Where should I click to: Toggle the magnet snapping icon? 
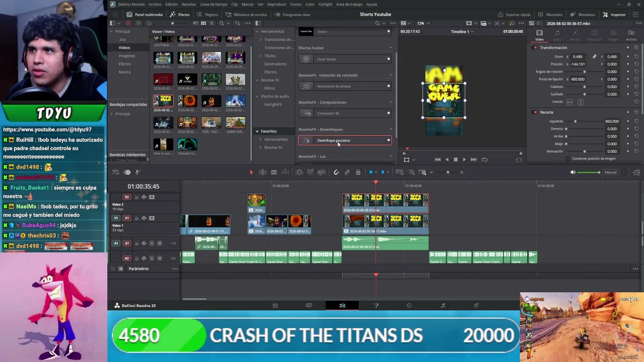coord(336,172)
